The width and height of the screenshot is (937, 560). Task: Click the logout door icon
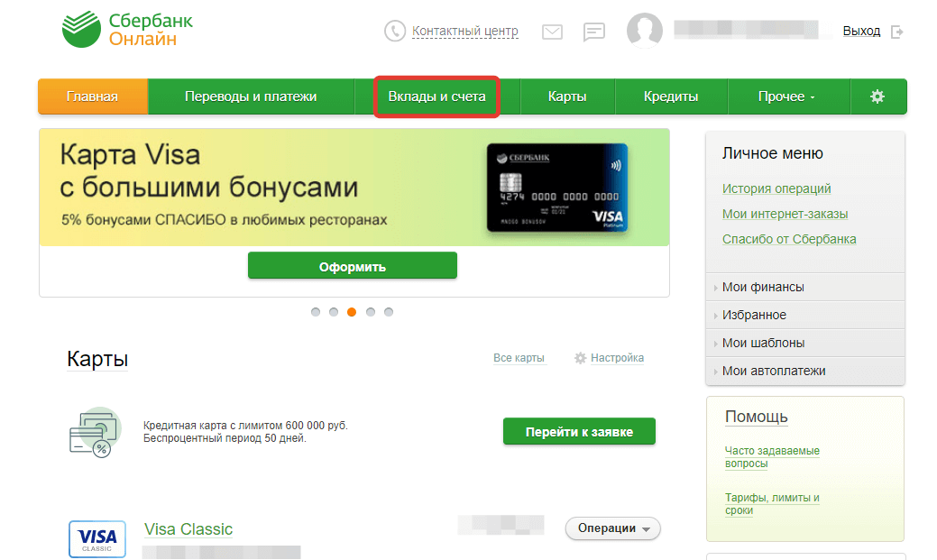pyautogui.click(x=896, y=32)
